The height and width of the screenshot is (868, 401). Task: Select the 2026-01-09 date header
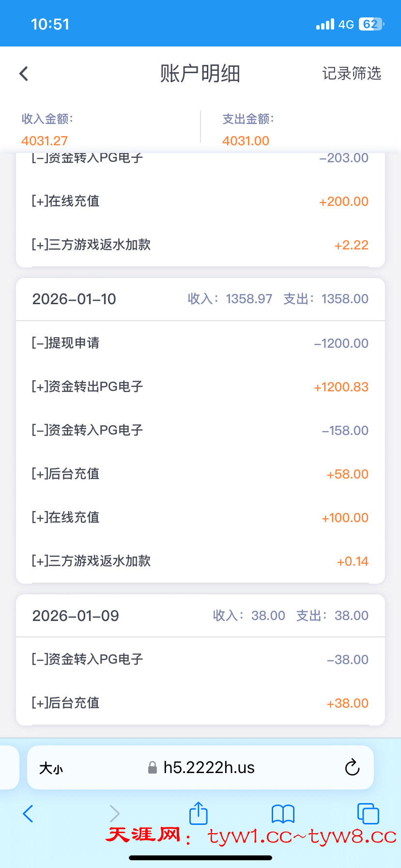click(76, 616)
